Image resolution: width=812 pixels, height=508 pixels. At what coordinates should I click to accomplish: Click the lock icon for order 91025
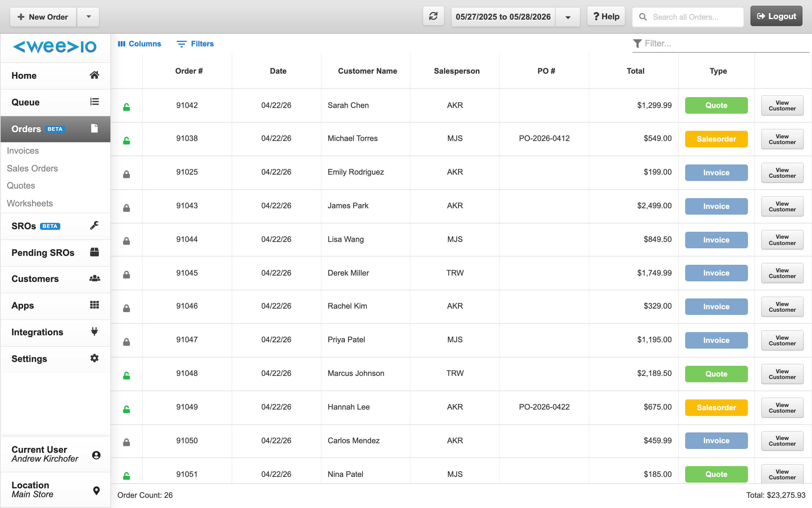(x=127, y=174)
